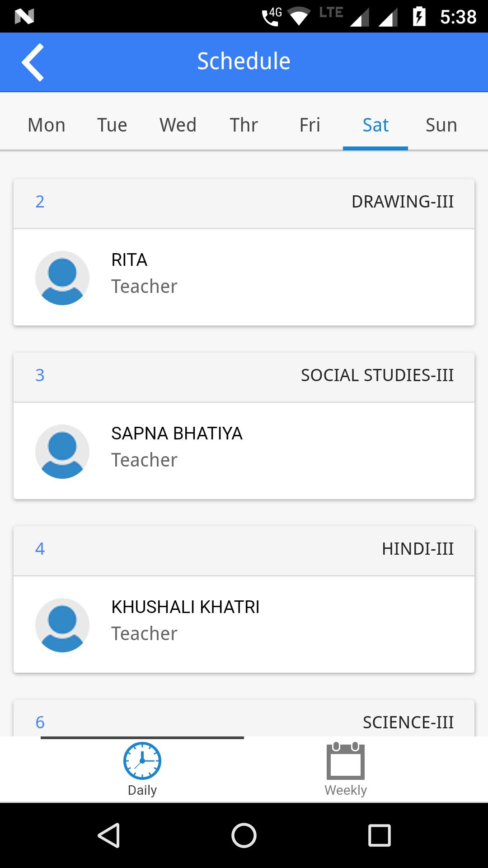Tap the back arrow in Schedule header
Image resolution: width=488 pixels, height=868 pixels.
click(33, 62)
